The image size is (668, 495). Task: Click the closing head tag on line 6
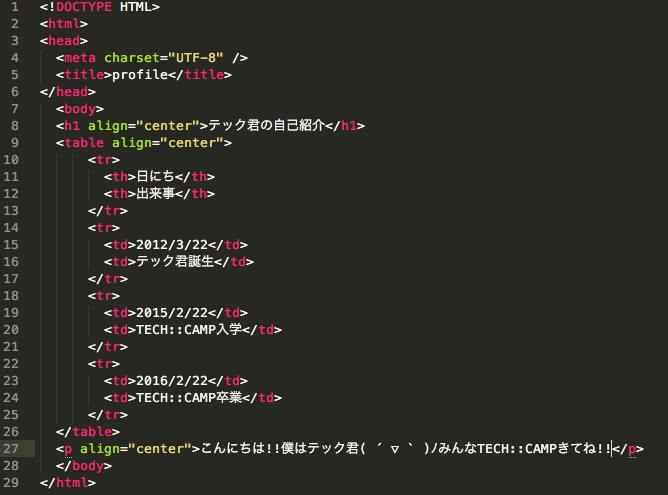[x=68, y=92]
